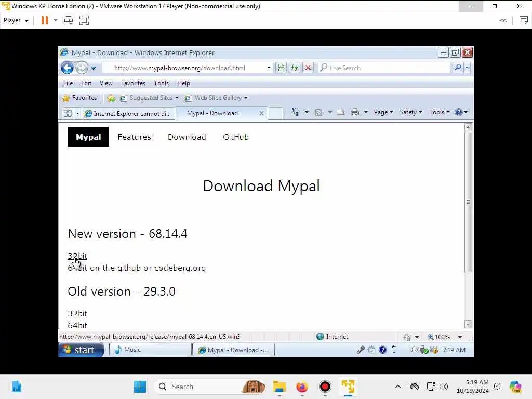Click the Live Search magnifier button
The width and height of the screenshot is (532, 399).
point(458,68)
